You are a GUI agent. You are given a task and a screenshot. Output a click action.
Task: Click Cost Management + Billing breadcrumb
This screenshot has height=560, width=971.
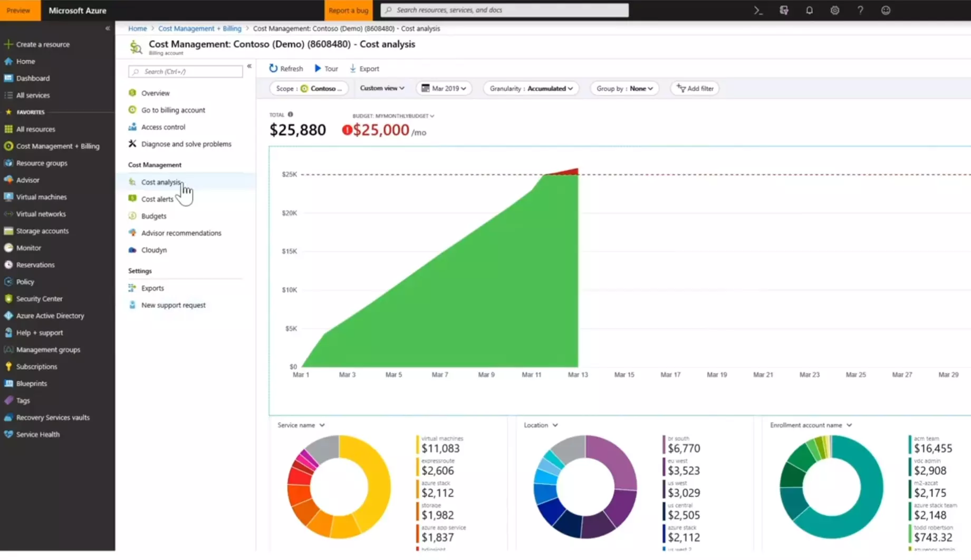coord(199,28)
